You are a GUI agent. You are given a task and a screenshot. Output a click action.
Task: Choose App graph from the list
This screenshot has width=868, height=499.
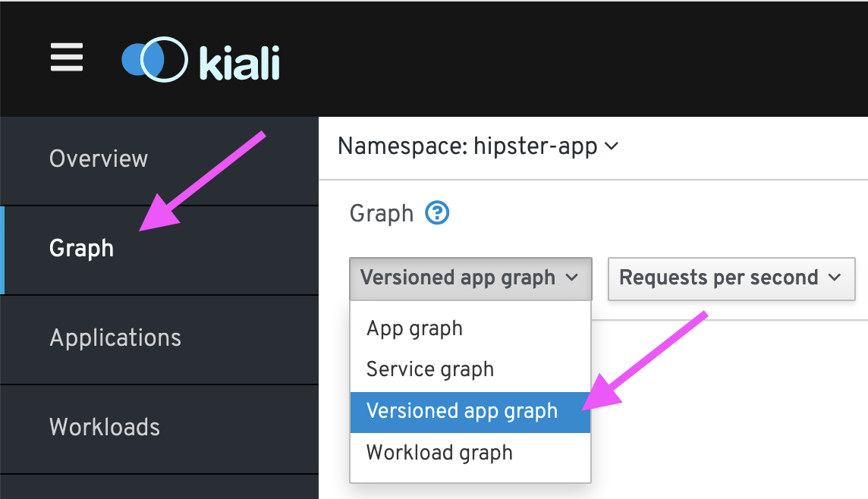click(470, 328)
